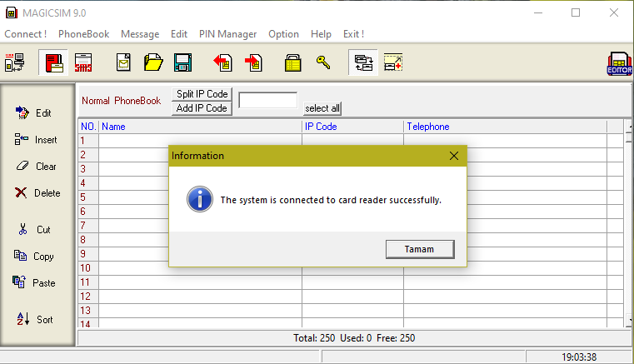This screenshot has width=634, height=364.
Task: Click the blue information icon in dialog
Action: tap(200, 199)
